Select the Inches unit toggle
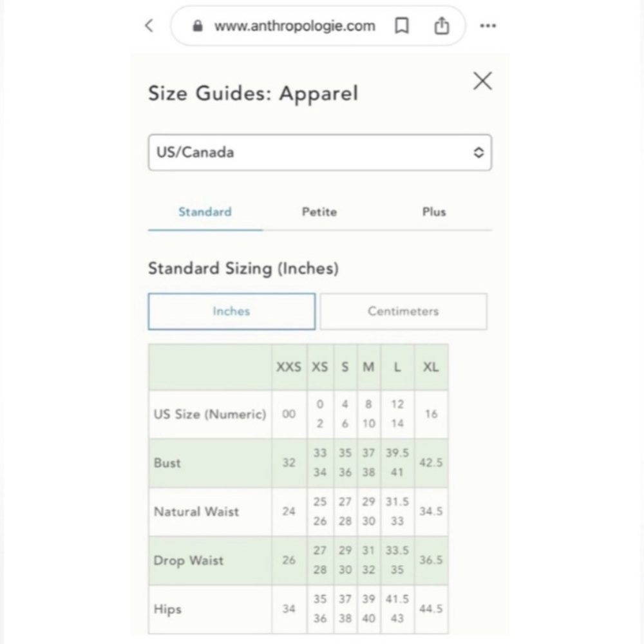This screenshot has width=644, height=644. pyautogui.click(x=232, y=311)
